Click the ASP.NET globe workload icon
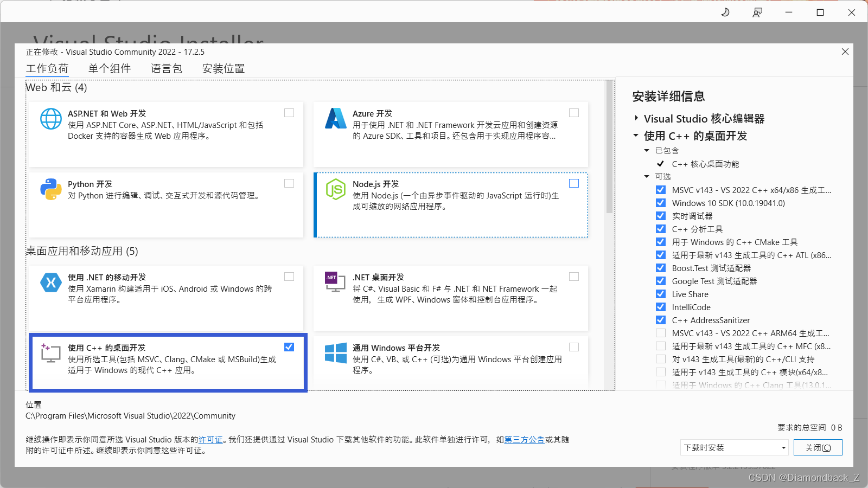Viewport: 868px width, 488px height. point(51,119)
